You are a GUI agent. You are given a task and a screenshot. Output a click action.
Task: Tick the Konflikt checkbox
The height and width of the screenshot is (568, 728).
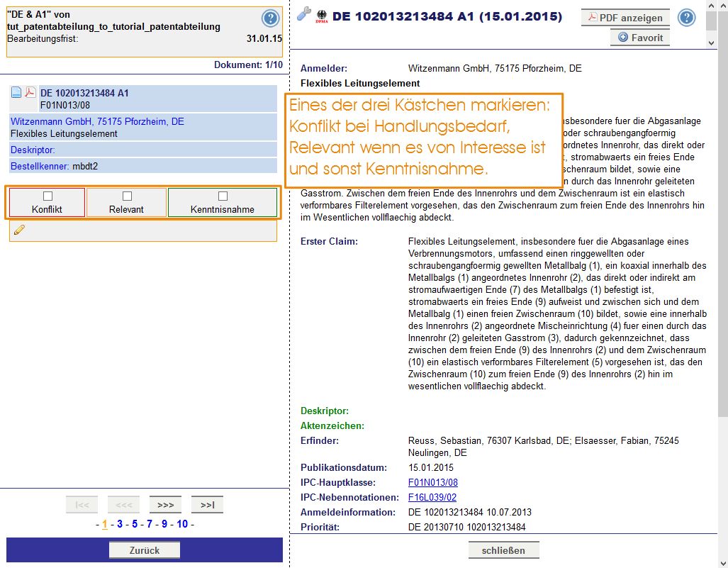(47, 196)
